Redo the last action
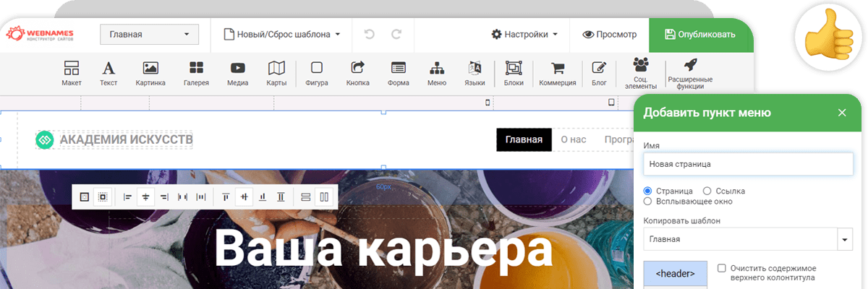 click(x=396, y=34)
